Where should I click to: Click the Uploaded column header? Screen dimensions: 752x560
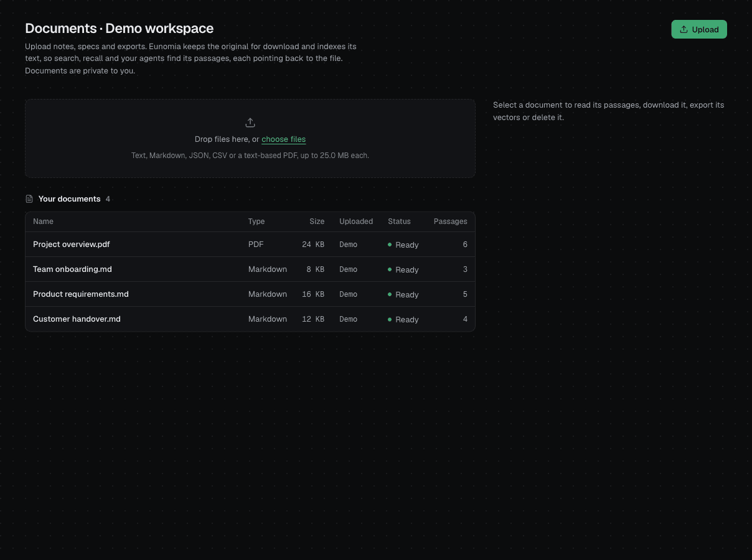(356, 222)
